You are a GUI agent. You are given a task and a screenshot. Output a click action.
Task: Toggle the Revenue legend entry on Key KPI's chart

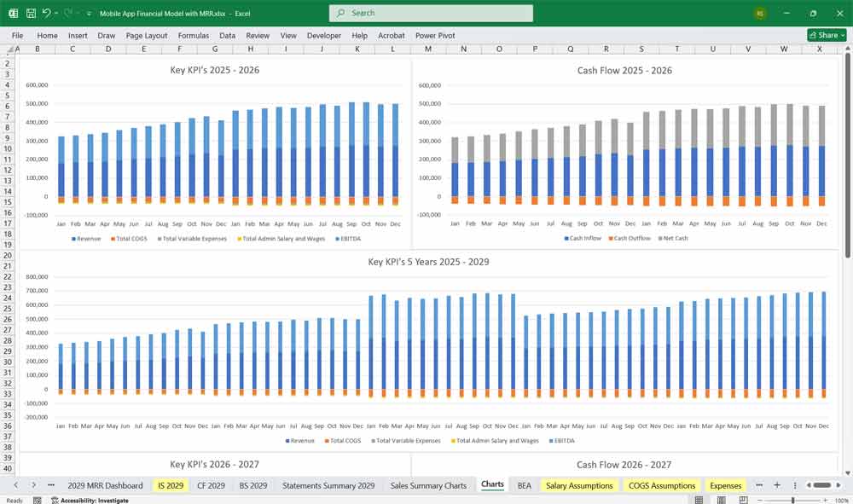pyautogui.click(x=83, y=238)
